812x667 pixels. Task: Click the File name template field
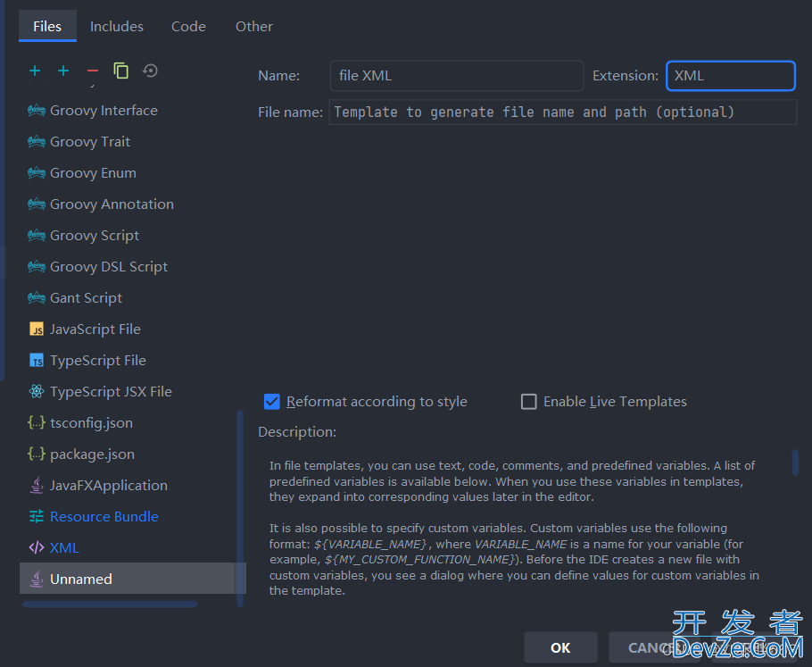pos(563,113)
